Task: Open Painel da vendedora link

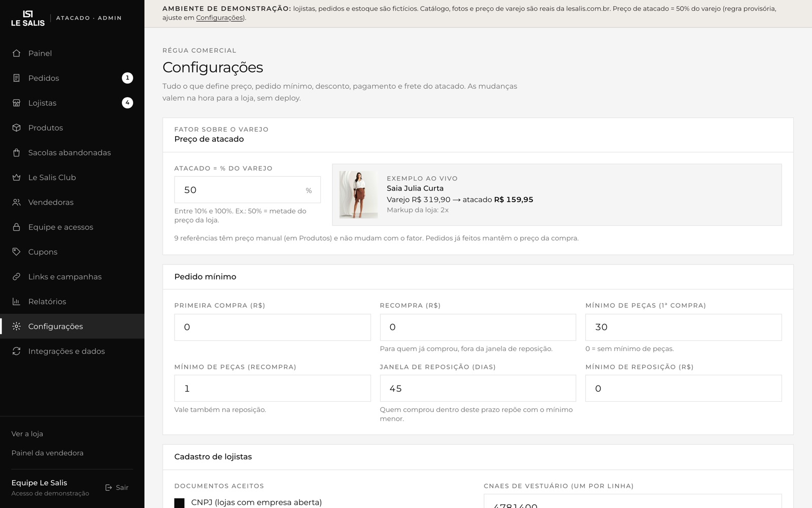Action: point(48,453)
